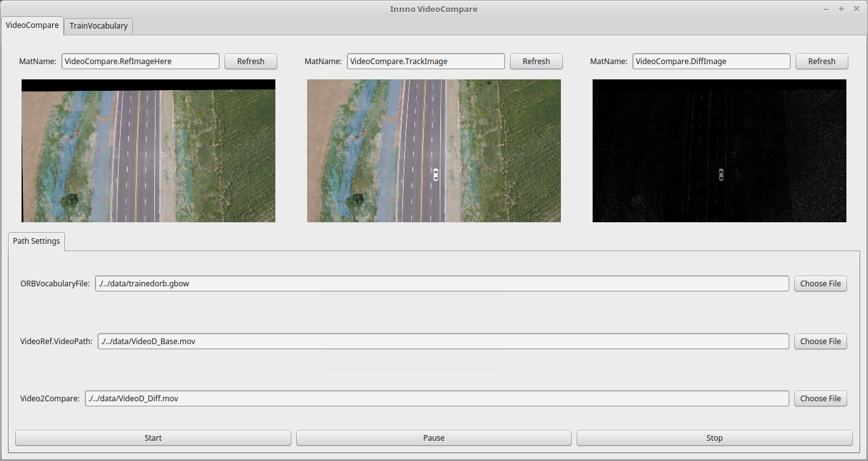Screen dimensions: 868x461
Task: Start the video comparison
Action: 153,438
